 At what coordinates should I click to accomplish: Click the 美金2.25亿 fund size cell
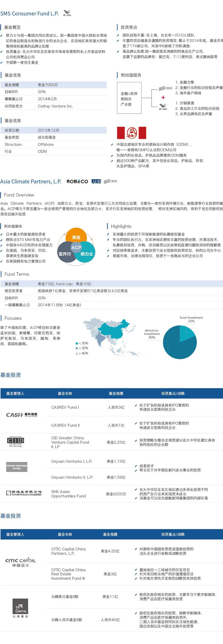(x=116, y=442)
